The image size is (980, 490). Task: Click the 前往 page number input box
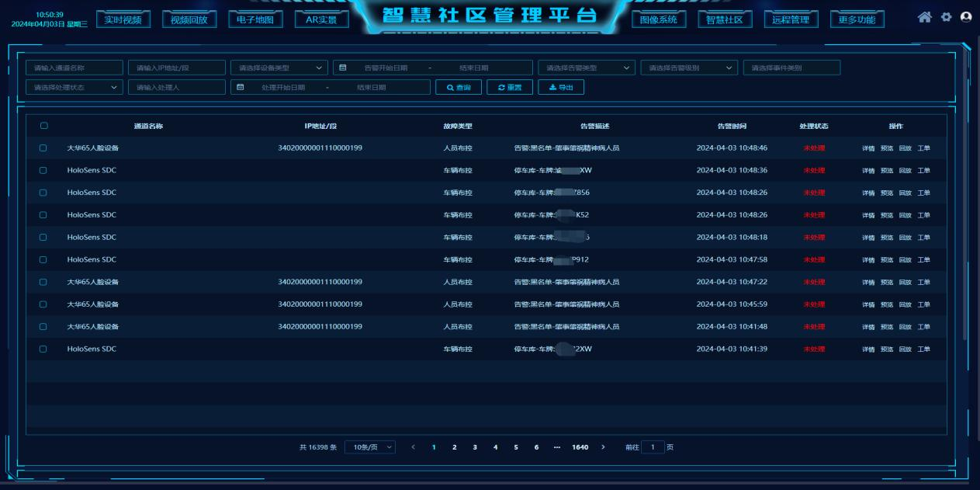coord(653,447)
